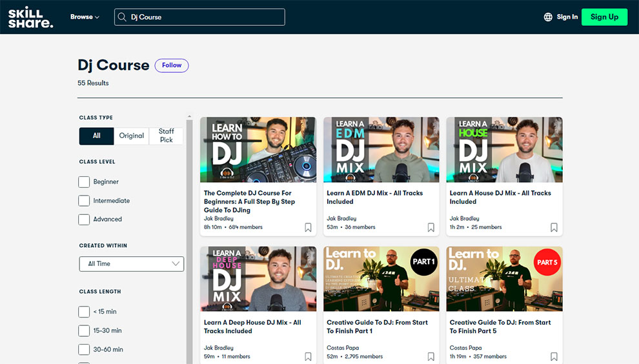The width and height of the screenshot is (639, 364).
Task: Expand the All Time created-within dropdown
Action: click(x=131, y=264)
